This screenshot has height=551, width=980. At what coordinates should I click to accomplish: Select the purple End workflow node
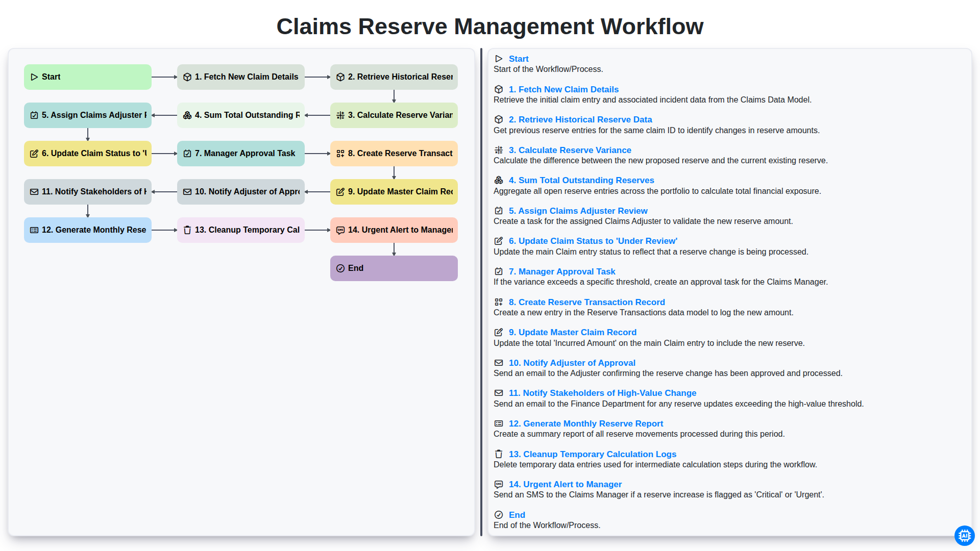click(x=394, y=268)
